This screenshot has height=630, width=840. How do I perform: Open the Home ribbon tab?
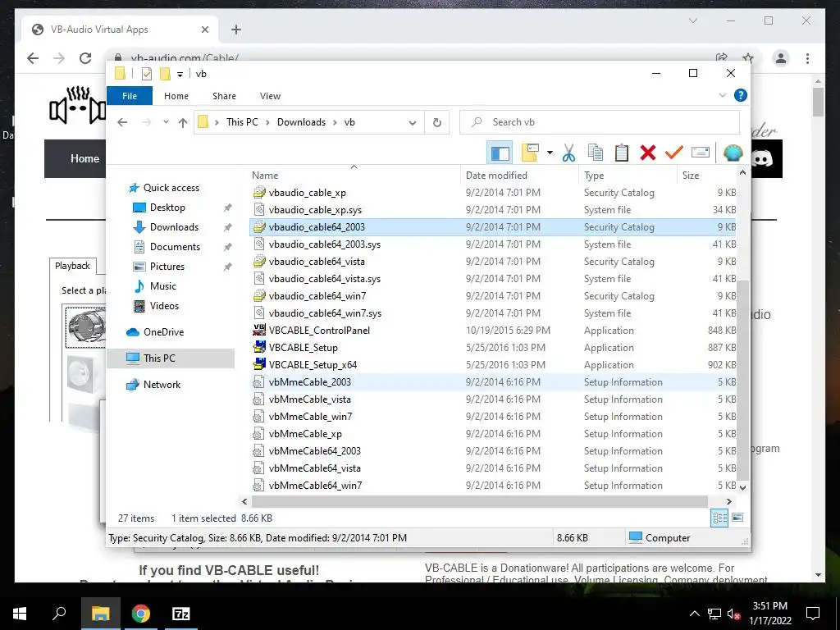point(176,96)
